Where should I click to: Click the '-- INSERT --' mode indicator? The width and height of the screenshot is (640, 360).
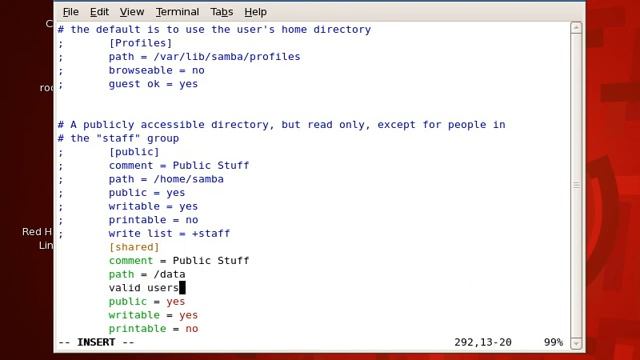click(x=96, y=342)
